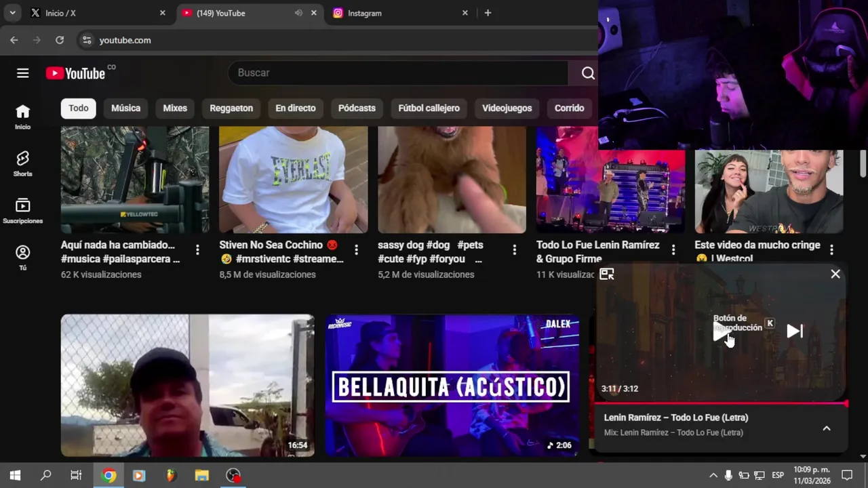
Task: Seek on the miniplayer red progress bar
Action: point(722,404)
